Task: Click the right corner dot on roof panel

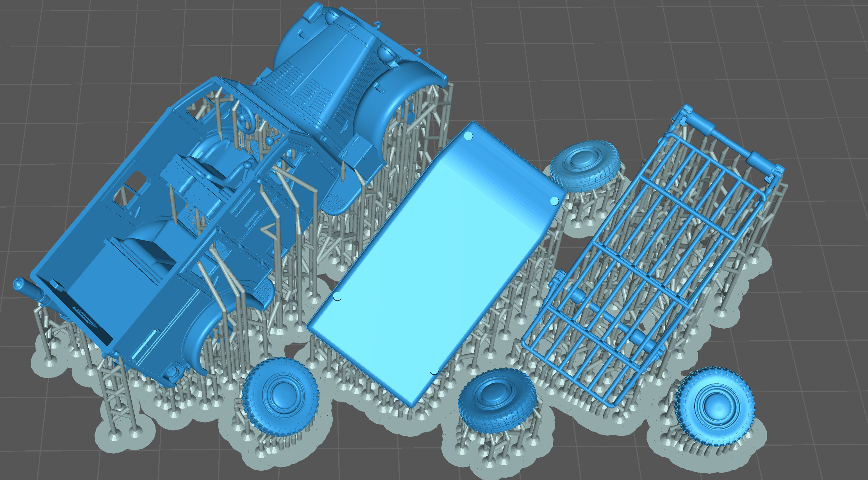Action: pos(554,201)
